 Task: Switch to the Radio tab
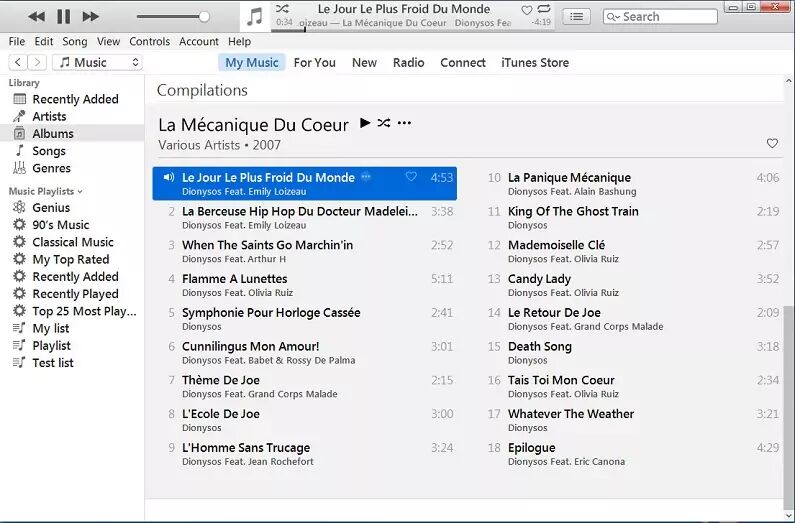coord(409,63)
